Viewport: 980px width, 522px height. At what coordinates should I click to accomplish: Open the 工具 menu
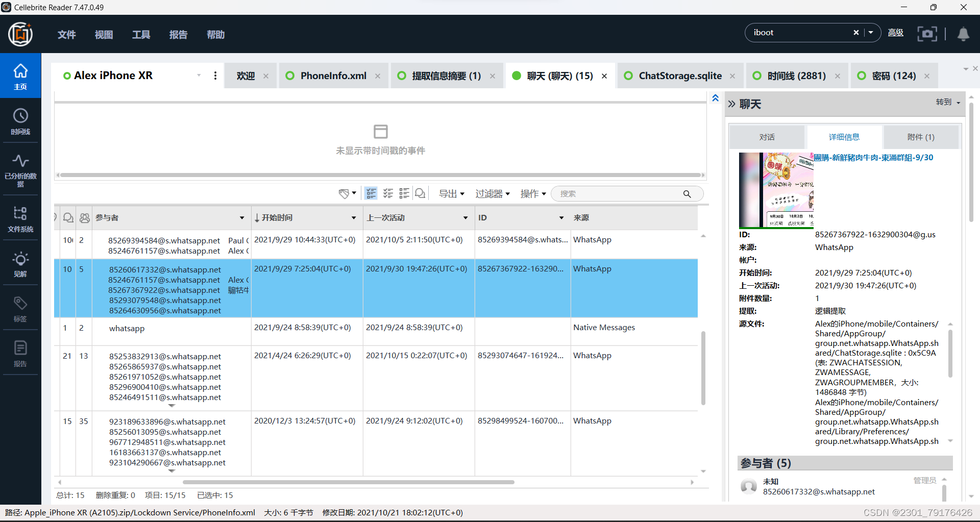(141, 34)
